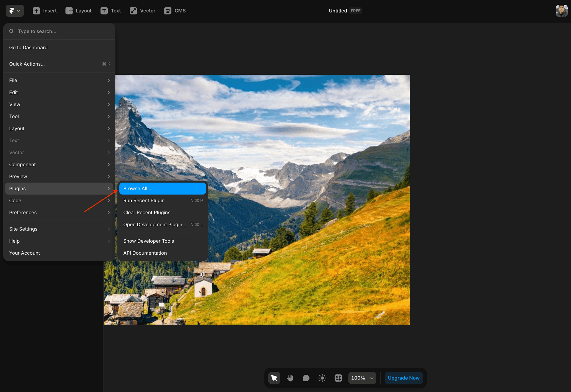Open the comments tool
571x392 pixels.
306,378
